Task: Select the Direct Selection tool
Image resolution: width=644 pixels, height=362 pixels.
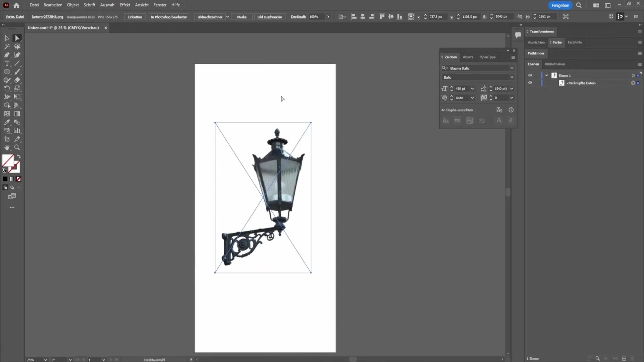Action: point(17,38)
